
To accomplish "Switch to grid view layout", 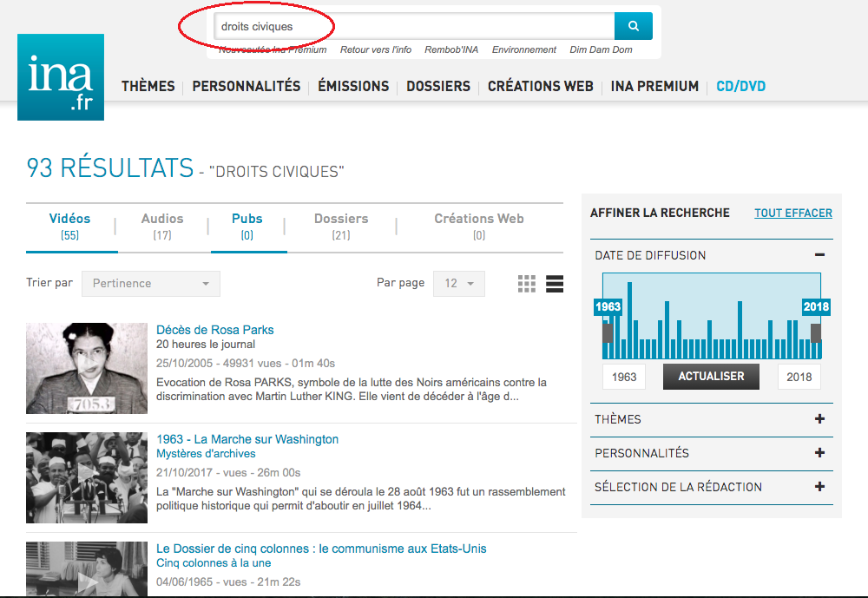I will point(527,284).
